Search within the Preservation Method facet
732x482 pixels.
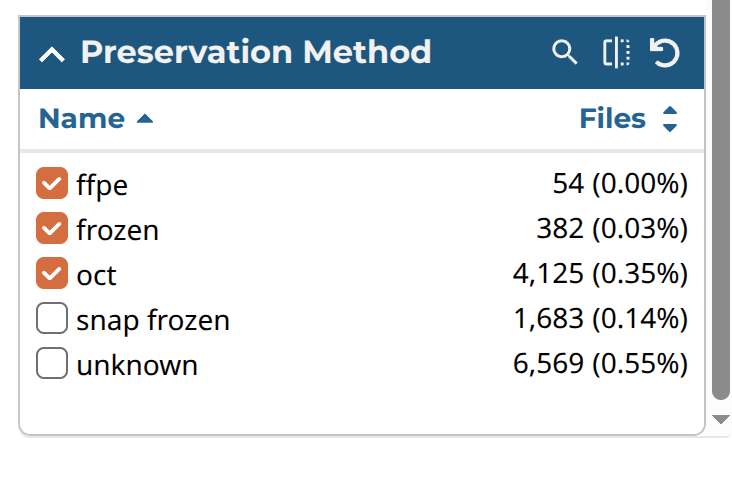click(x=565, y=52)
